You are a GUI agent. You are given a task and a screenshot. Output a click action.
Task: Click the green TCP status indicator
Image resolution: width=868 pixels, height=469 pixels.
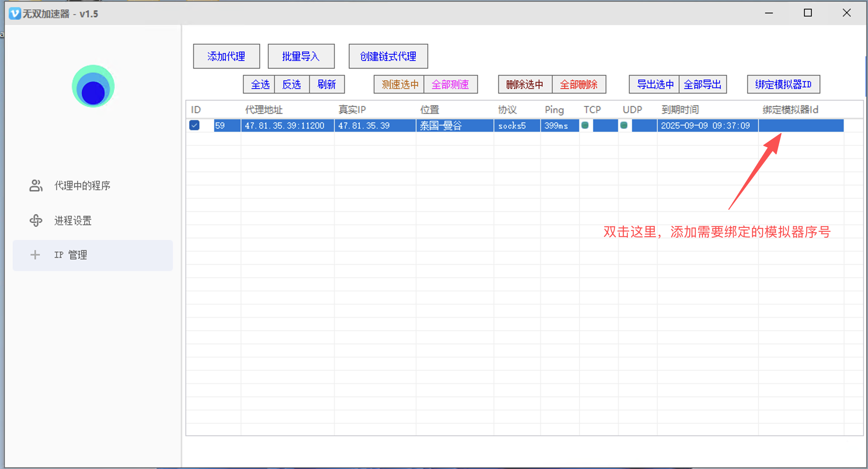click(585, 125)
